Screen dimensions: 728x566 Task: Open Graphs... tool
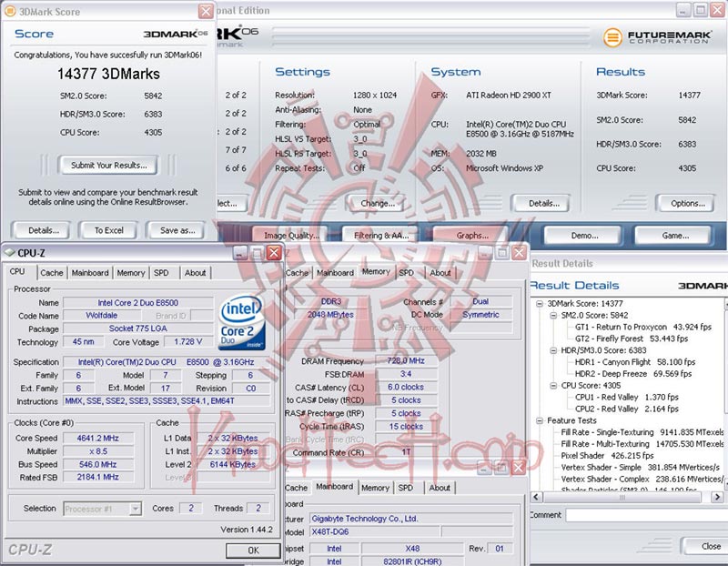[471, 236]
